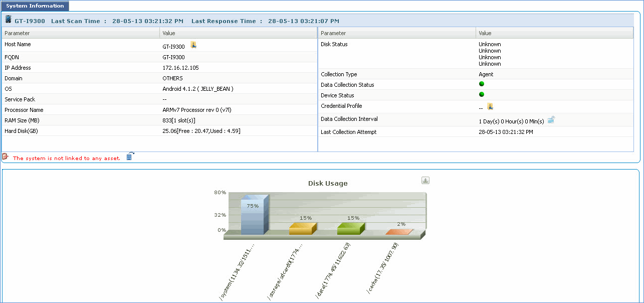
Task: Click the green Data Collection Status indicator
Action: (482, 84)
